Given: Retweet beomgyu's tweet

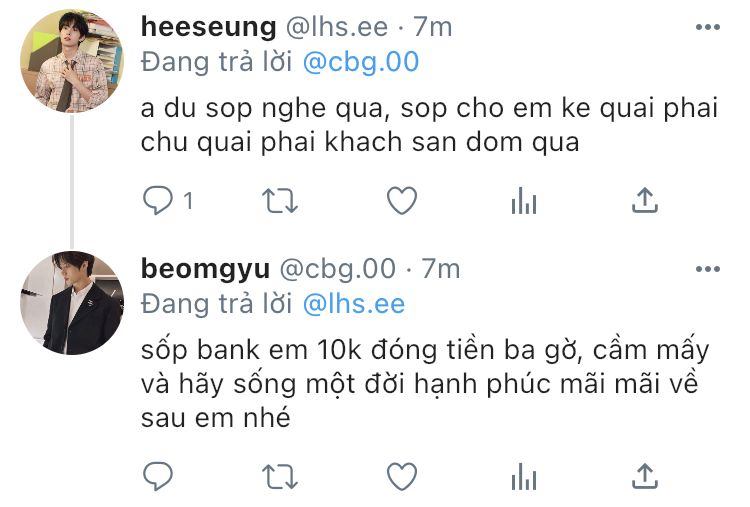Looking at the screenshot, I should (x=280, y=477).
